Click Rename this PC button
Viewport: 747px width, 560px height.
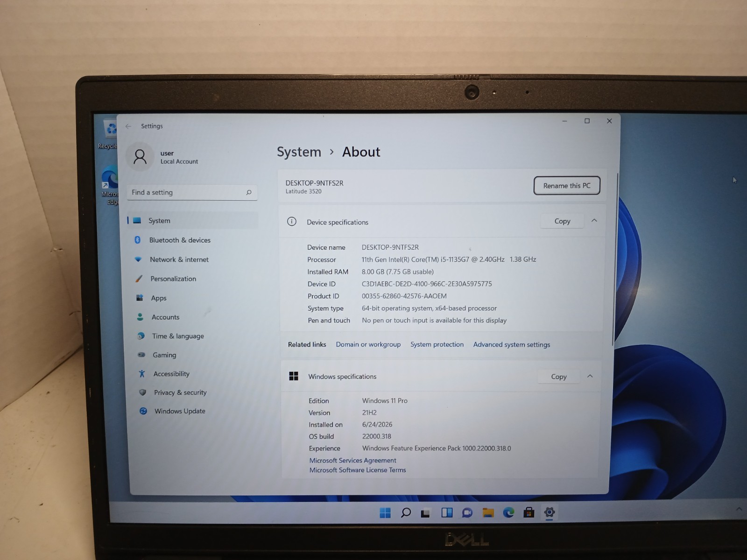(x=567, y=186)
